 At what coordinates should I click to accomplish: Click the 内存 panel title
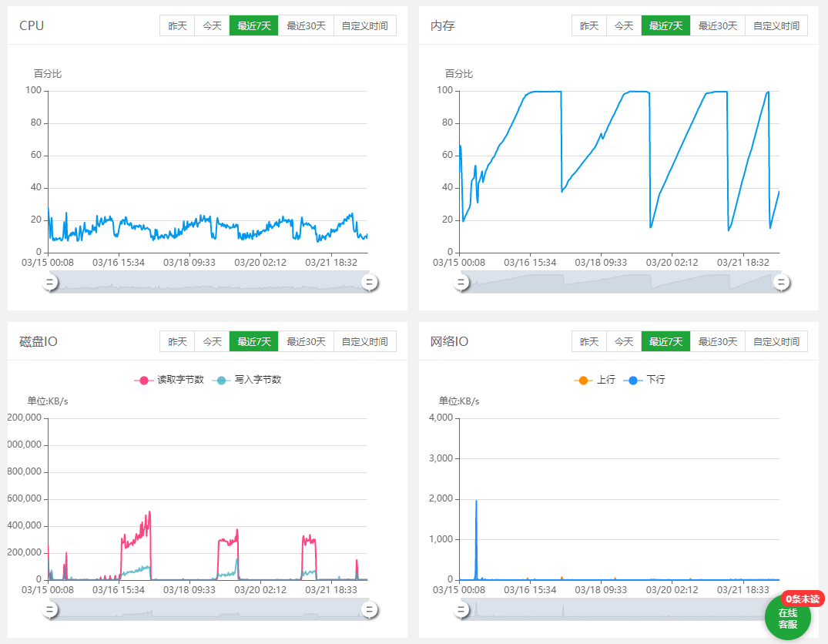(443, 26)
